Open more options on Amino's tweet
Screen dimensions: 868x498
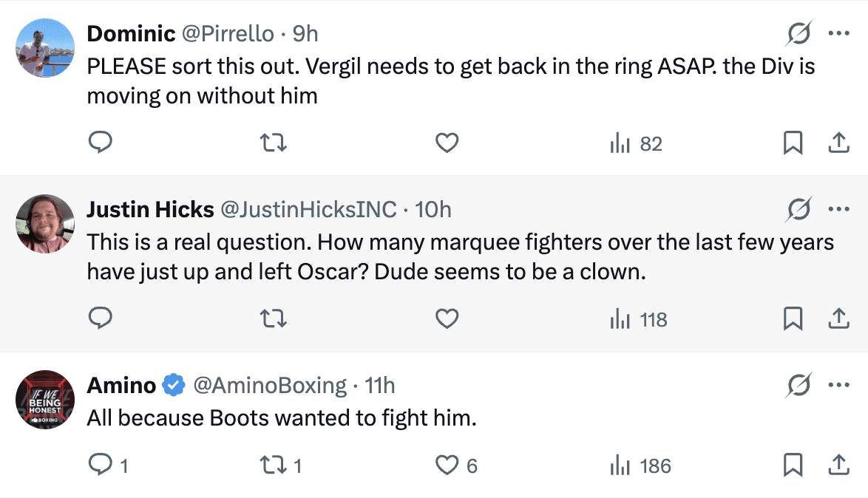pos(838,385)
